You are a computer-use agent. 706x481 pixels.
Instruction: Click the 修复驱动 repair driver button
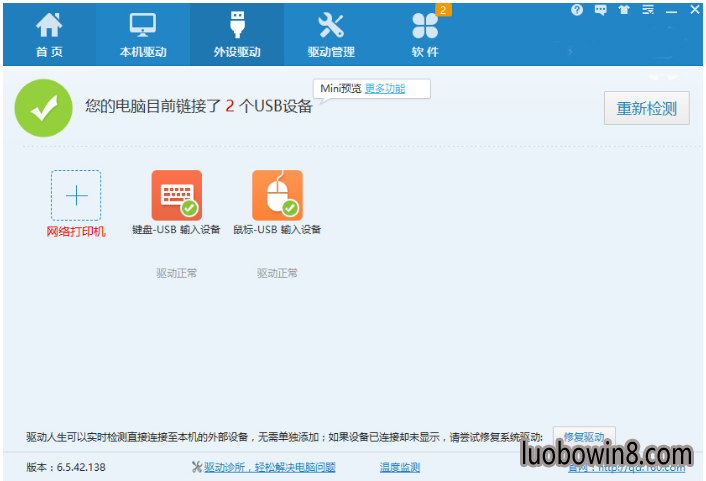pos(584,437)
